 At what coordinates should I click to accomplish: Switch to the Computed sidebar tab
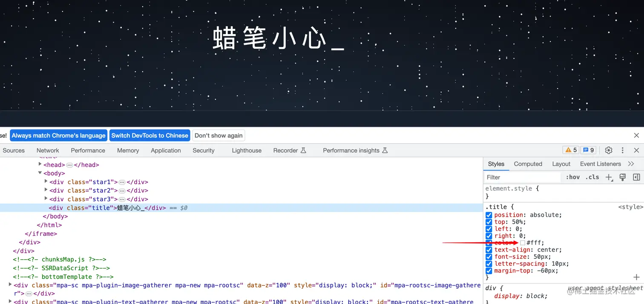coord(528,164)
